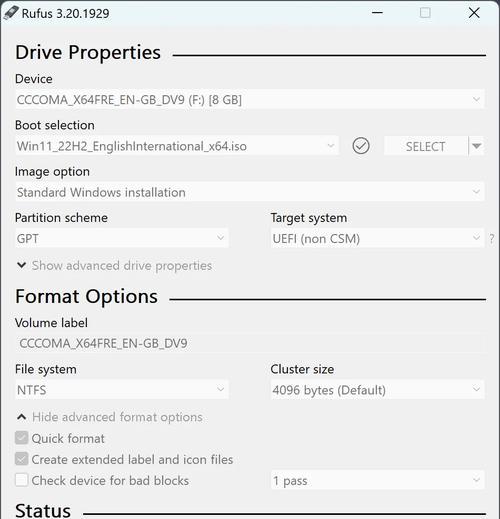Viewport: 500px width, 519px height.
Task: Click the SELECT button to choose an ISO
Action: 426,146
